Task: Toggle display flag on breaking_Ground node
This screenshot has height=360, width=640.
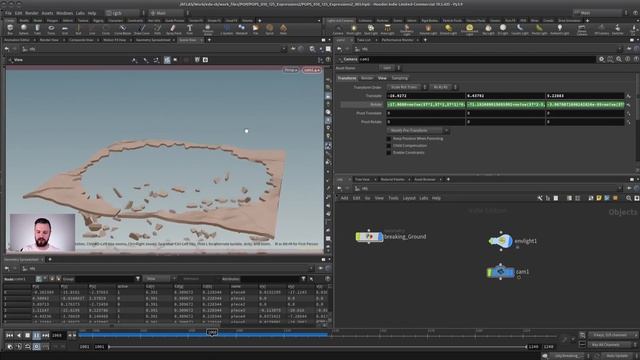Action: tap(381, 236)
